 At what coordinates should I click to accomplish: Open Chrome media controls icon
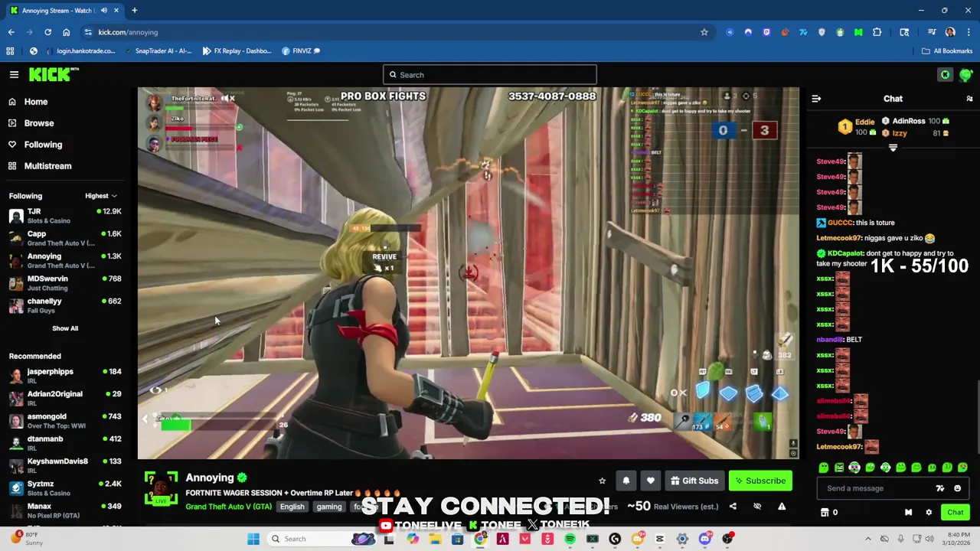point(932,32)
